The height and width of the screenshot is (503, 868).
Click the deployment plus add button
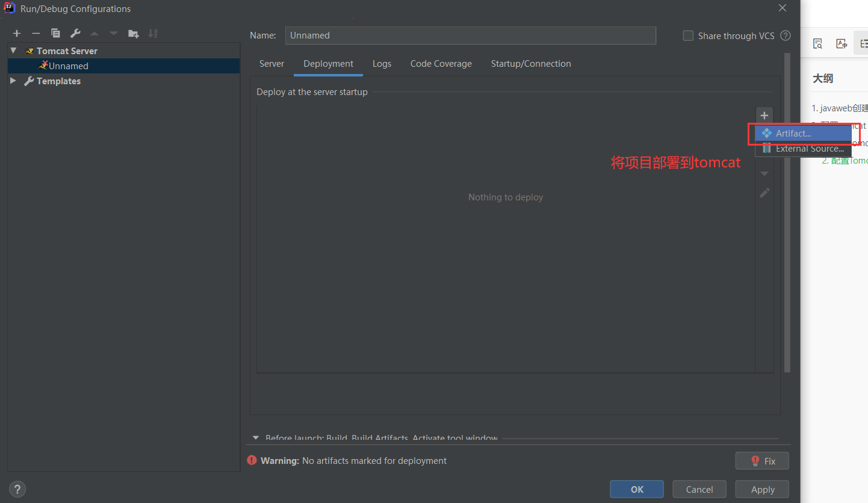[764, 116]
